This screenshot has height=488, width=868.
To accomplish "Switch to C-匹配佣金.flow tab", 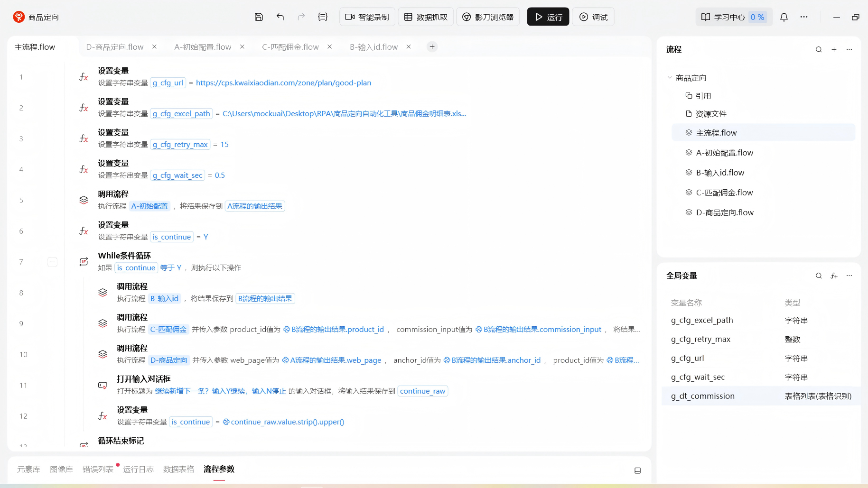I will point(290,47).
